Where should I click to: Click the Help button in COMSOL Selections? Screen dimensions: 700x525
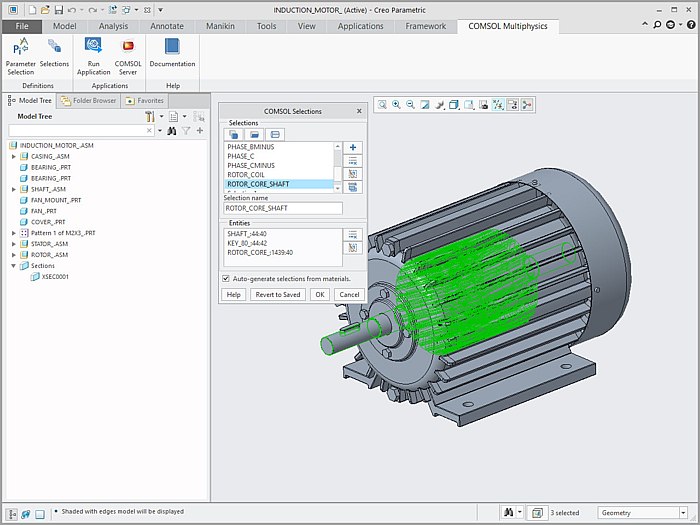(x=233, y=295)
